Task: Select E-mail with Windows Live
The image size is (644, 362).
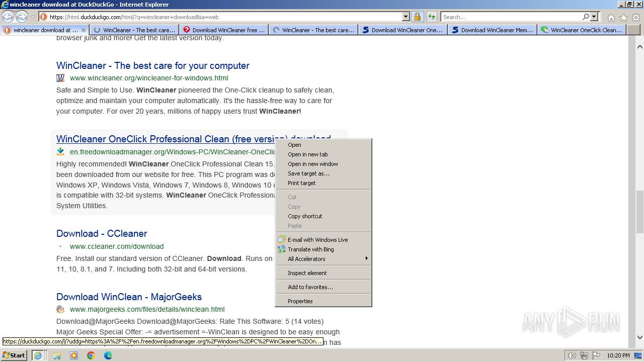Action: point(323,240)
